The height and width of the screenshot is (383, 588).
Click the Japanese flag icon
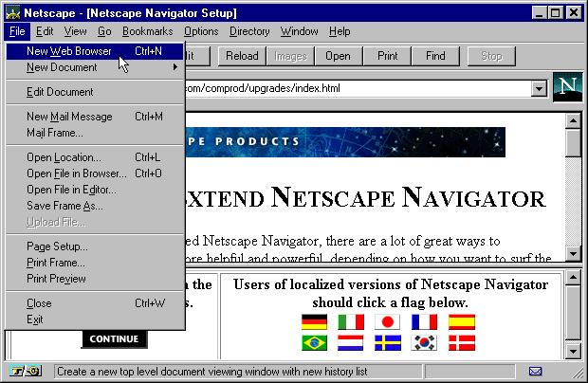coord(388,322)
